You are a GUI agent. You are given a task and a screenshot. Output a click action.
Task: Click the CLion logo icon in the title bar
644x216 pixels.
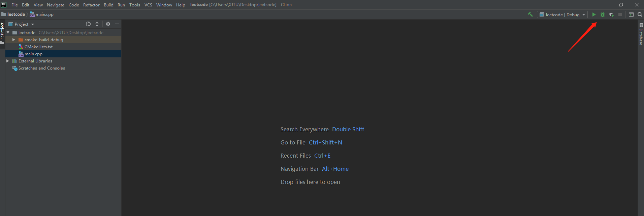click(x=4, y=5)
